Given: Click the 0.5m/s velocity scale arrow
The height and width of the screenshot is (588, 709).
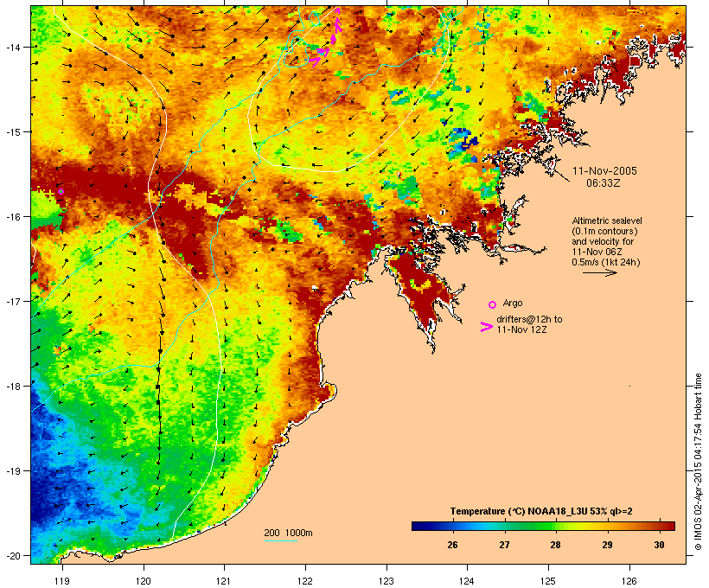Looking at the screenshot, I should pyautogui.click(x=599, y=272).
